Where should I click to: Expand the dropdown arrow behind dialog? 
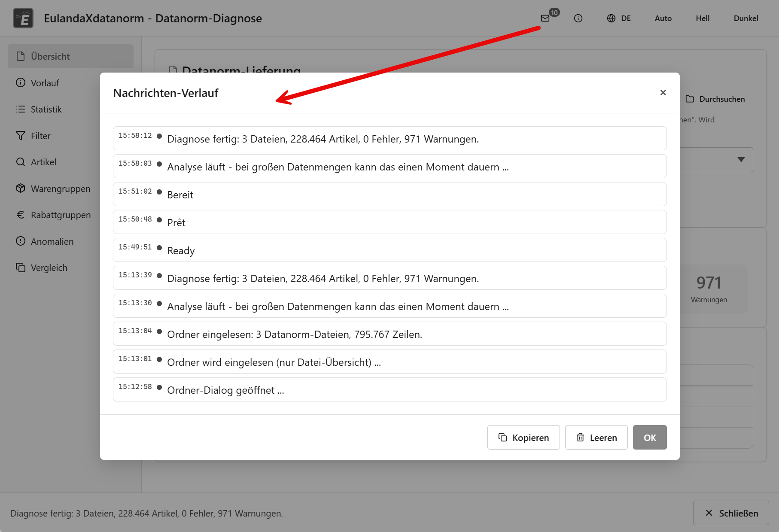(741, 159)
